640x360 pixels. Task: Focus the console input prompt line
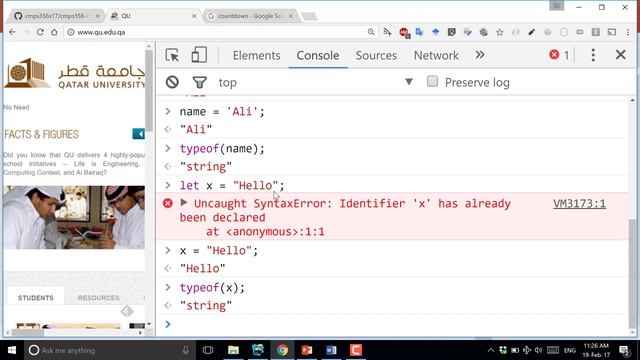click(x=392, y=324)
